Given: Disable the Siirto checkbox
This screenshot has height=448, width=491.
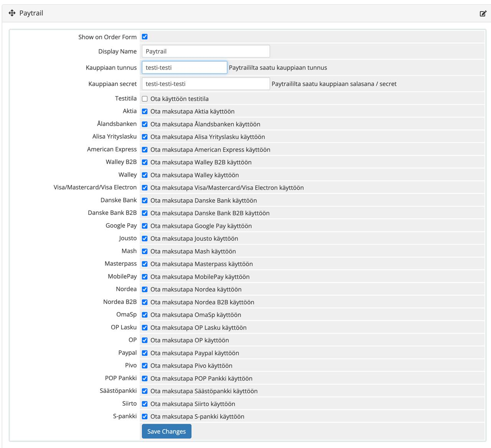Looking at the screenshot, I should coord(145,403).
